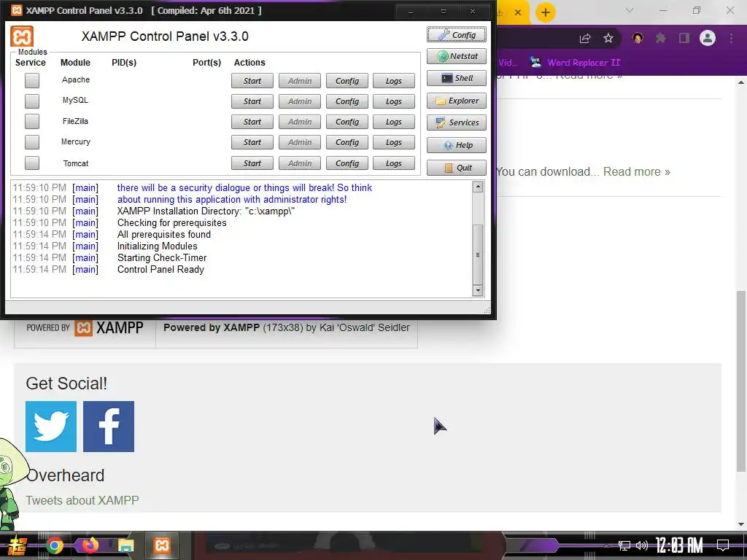Start the FileZilla module
The width and height of the screenshot is (747, 560).
click(x=252, y=122)
